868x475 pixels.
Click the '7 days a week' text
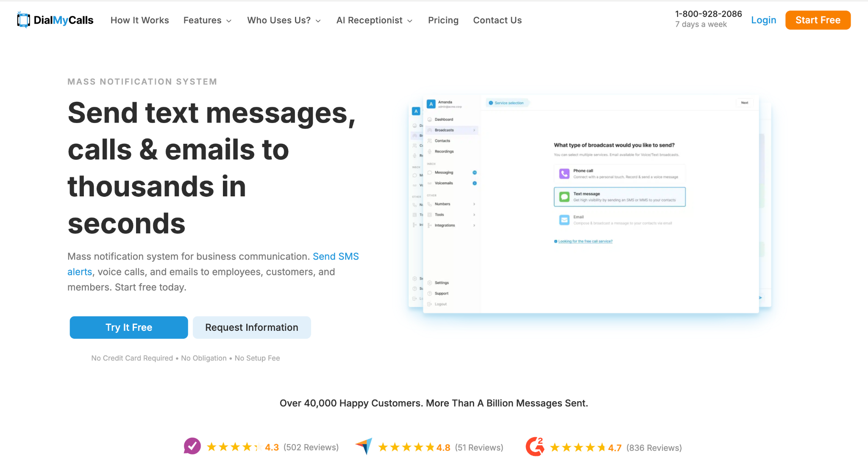click(701, 25)
